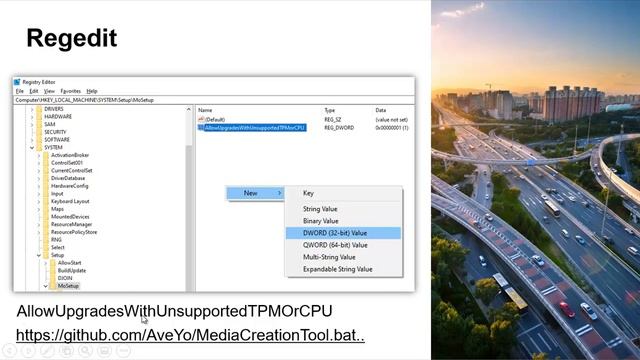Select the Maps key

57,209
